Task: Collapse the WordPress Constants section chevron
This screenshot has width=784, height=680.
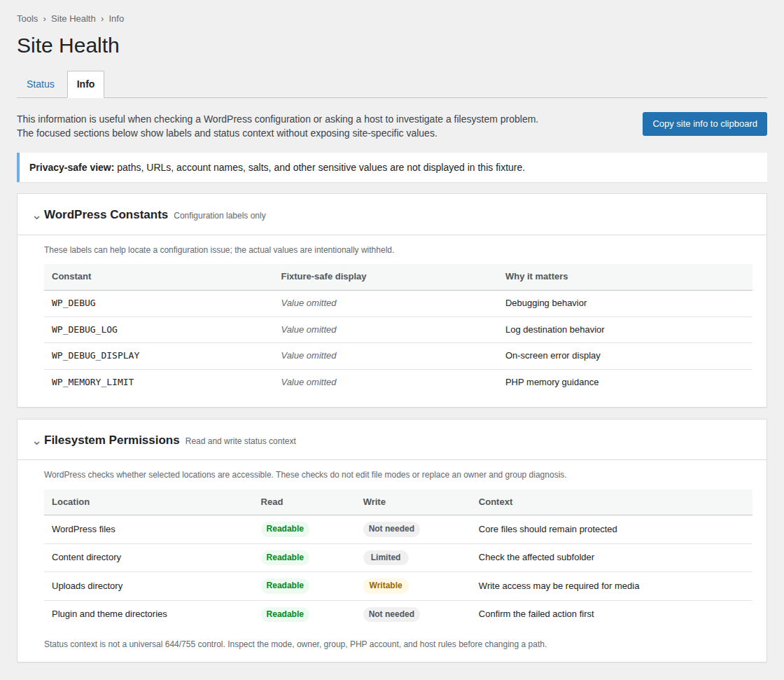Action: (36, 217)
